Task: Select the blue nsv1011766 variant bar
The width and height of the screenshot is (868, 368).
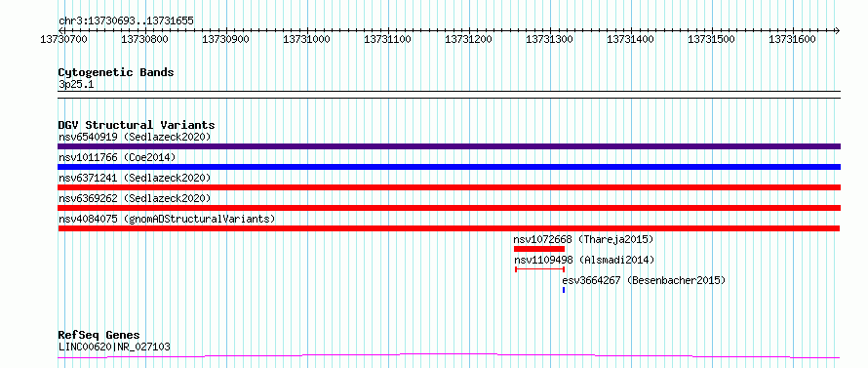Action: 449,167
